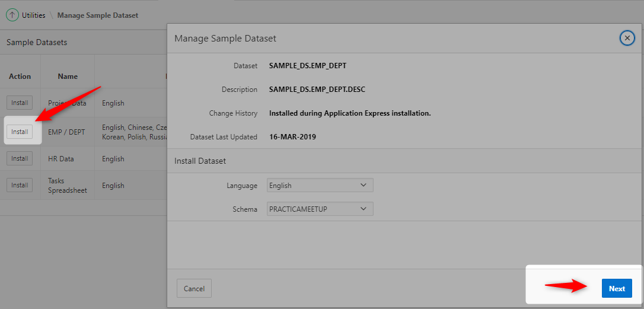Click the Install Dataset section heading
This screenshot has height=309, width=644.
(200, 161)
